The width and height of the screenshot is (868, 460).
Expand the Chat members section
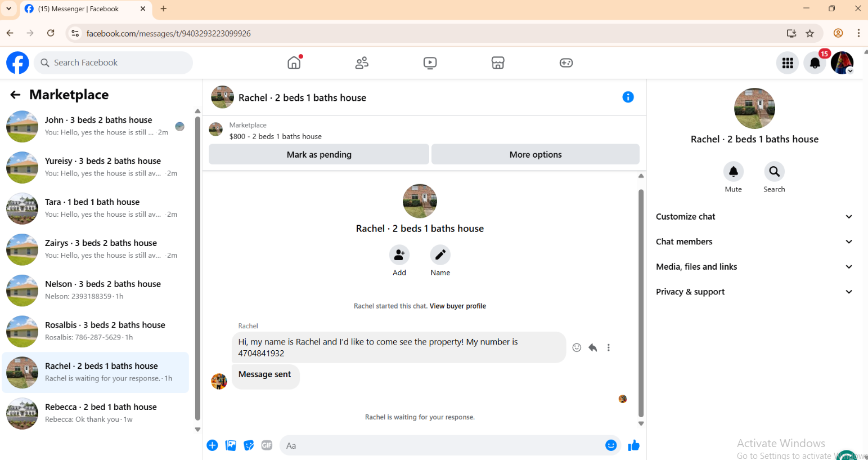pos(754,242)
